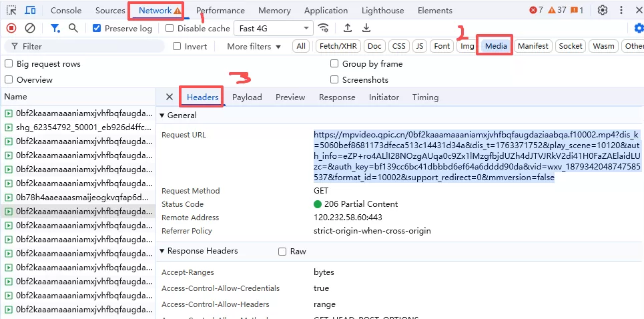Open the Preview tab
This screenshot has width=644, height=319.
coord(290,97)
